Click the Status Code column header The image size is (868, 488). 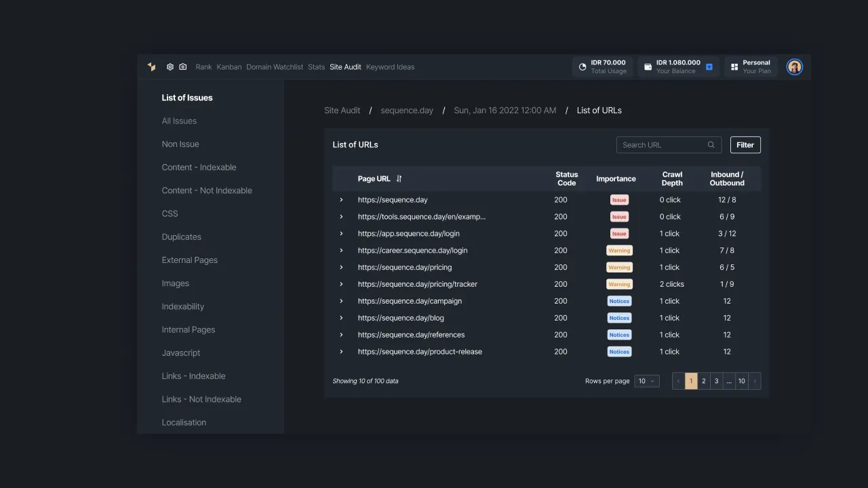[x=567, y=179]
